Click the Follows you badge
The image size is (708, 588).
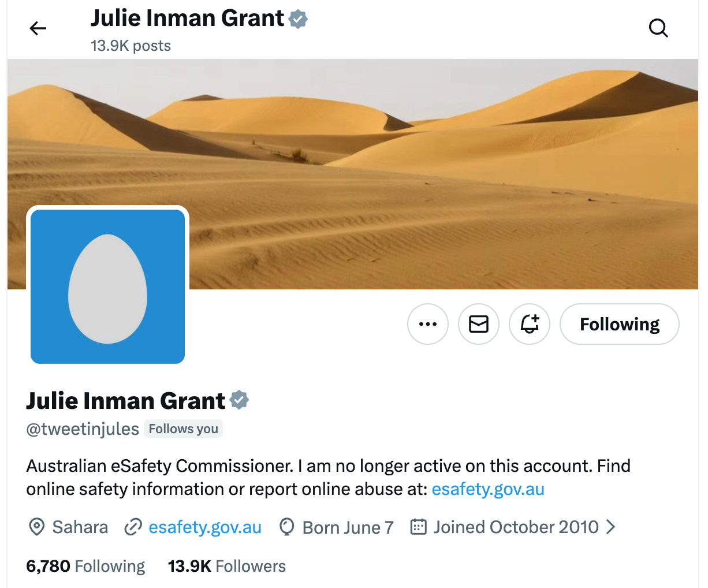[x=183, y=429]
